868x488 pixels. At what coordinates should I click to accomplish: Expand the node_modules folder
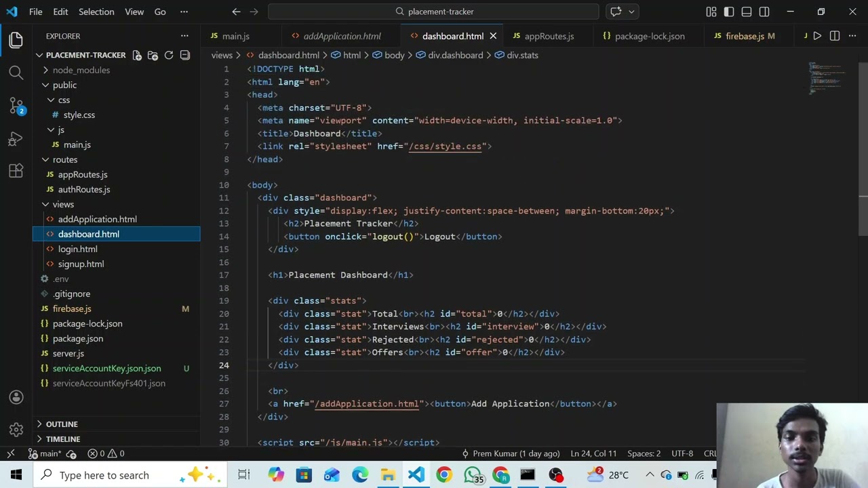(81, 70)
